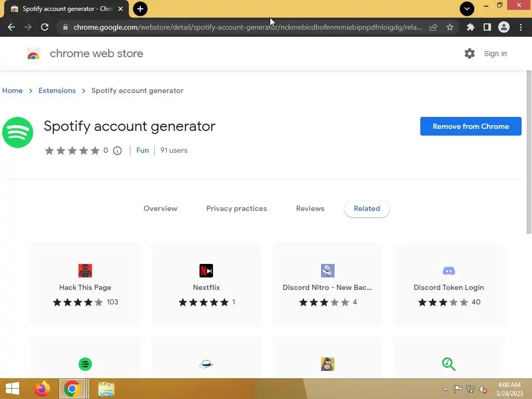Open a new tab with the plus button

(140, 9)
